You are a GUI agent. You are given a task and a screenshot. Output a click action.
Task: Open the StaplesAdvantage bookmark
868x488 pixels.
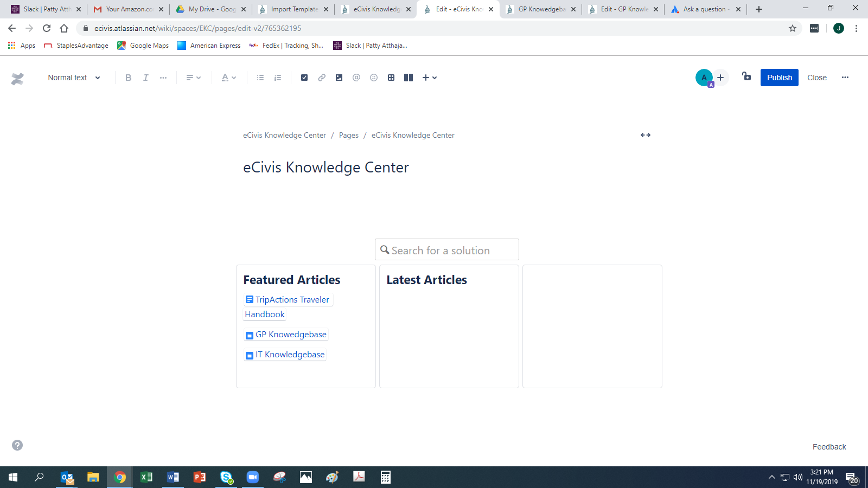click(76, 46)
